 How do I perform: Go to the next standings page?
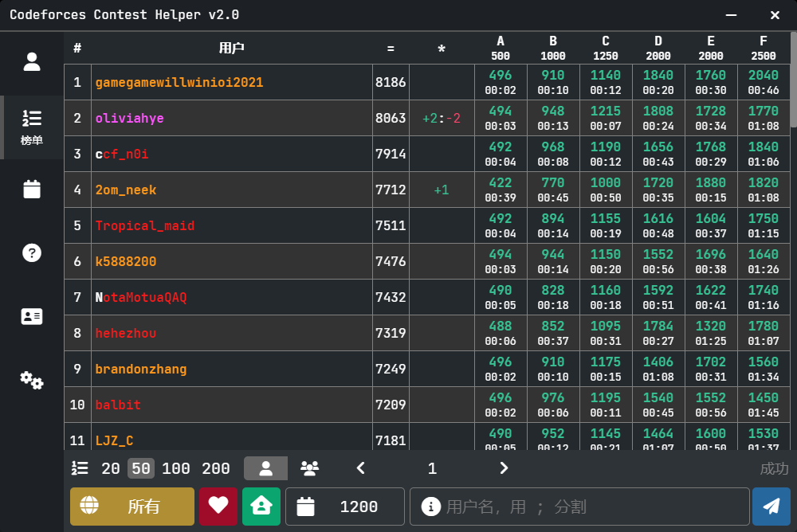[504, 468]
